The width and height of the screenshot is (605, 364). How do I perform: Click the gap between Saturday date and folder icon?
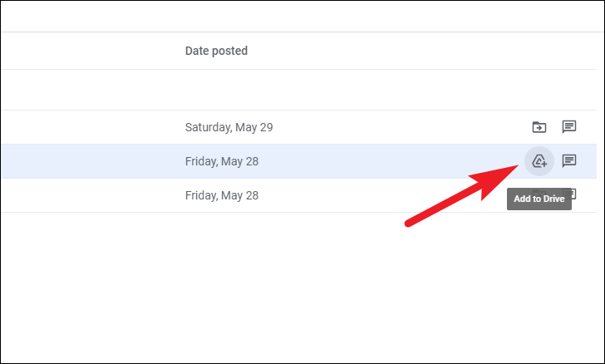tap(402, 127)
